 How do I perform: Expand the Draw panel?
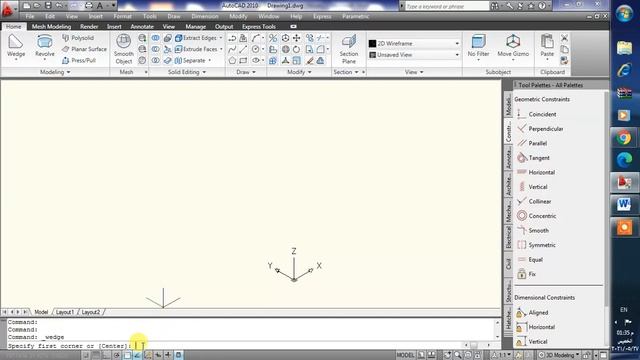(246, 72)
